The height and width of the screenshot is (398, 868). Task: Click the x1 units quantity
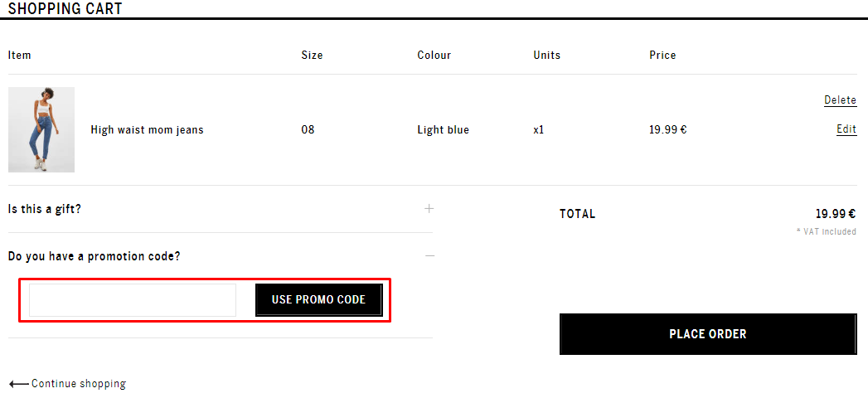point(539,131)
